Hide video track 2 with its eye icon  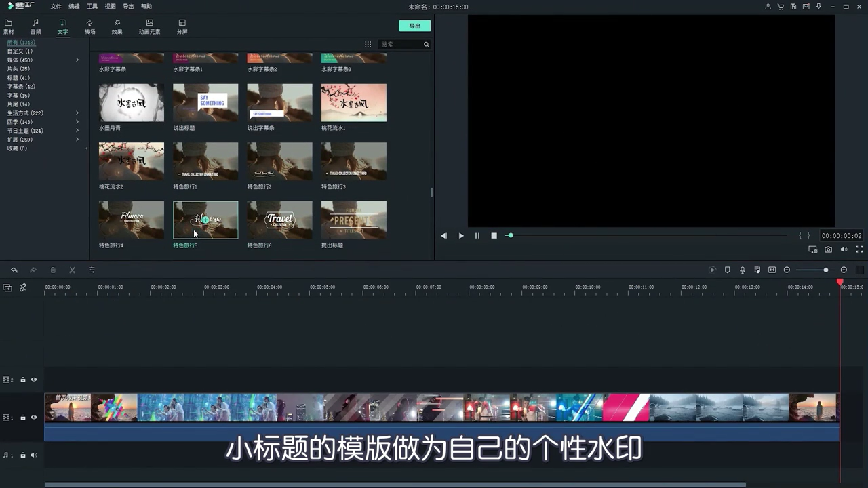[33, 380]
